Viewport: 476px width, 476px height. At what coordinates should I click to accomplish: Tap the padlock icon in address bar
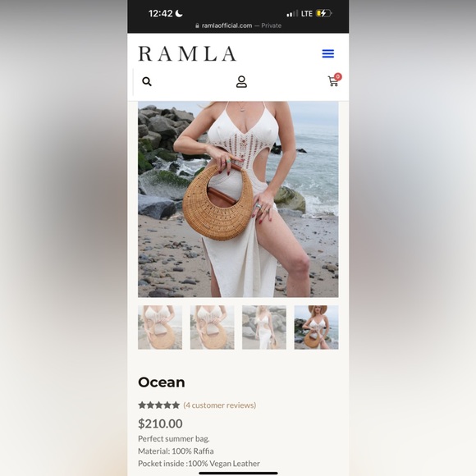197,25
